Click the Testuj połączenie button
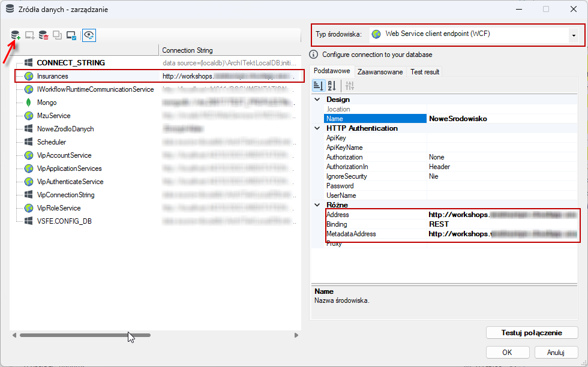The image size is (588, 367). 532,332
